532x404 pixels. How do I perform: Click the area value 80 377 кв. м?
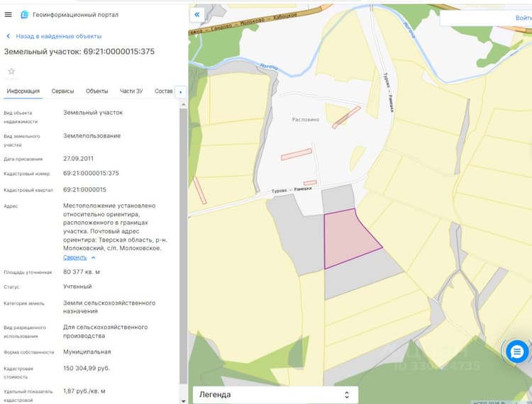(x=82, y=272)
